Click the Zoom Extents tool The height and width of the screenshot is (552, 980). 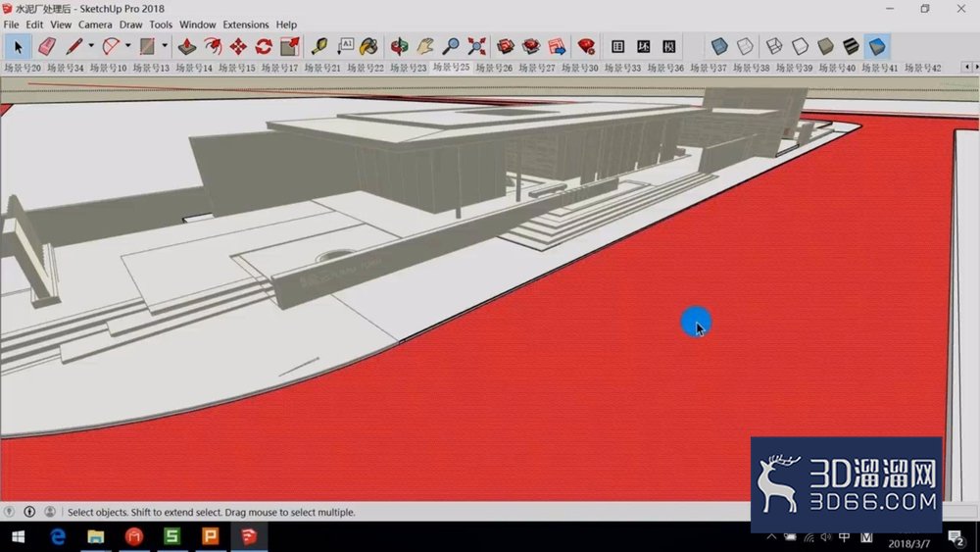click(x=476, y=46)
